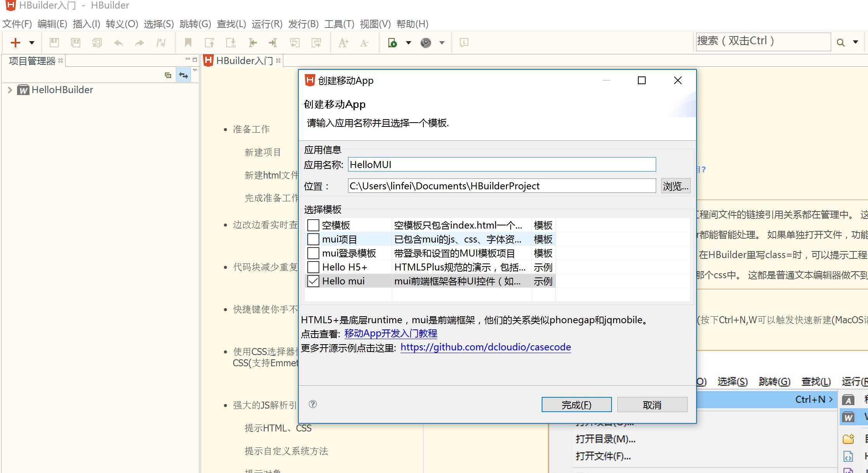Click the bookmark flag toolbar icon
The image size is (868, 473).
point(188,43)
